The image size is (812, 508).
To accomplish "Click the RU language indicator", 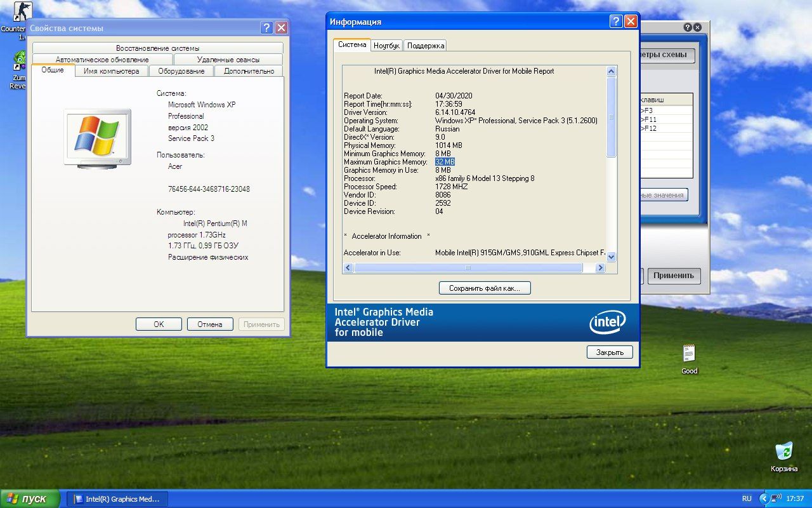I will point(747,499).
